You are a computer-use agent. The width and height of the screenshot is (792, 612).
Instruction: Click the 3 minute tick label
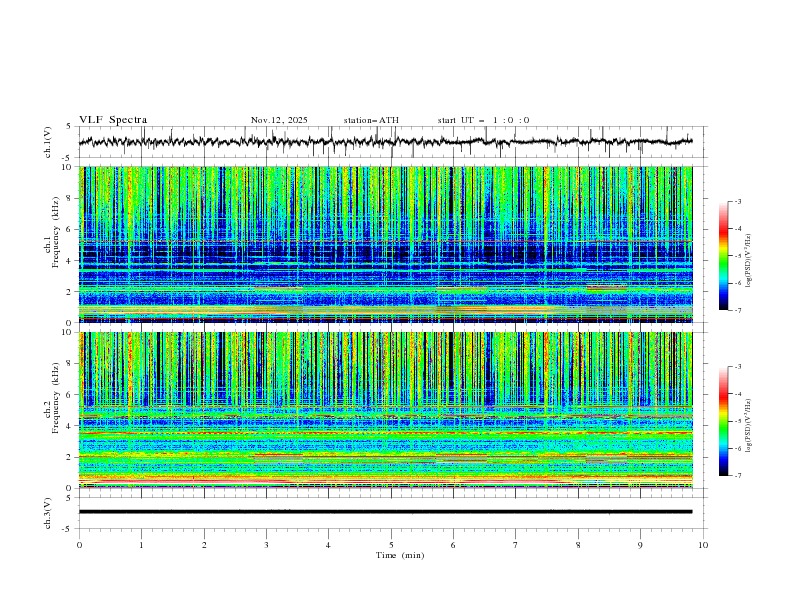266,545
